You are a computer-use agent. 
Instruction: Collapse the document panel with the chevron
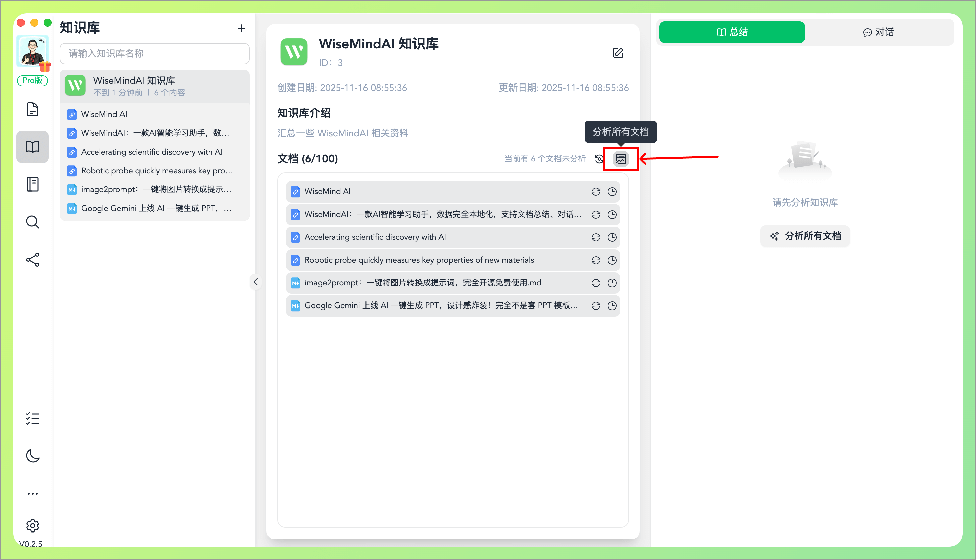[255, 282]
